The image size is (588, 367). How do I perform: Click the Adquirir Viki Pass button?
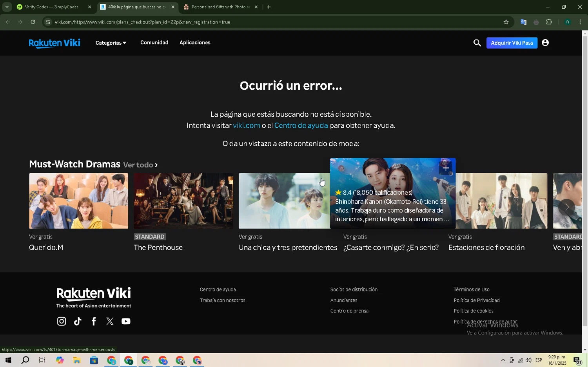coord(512,43)
